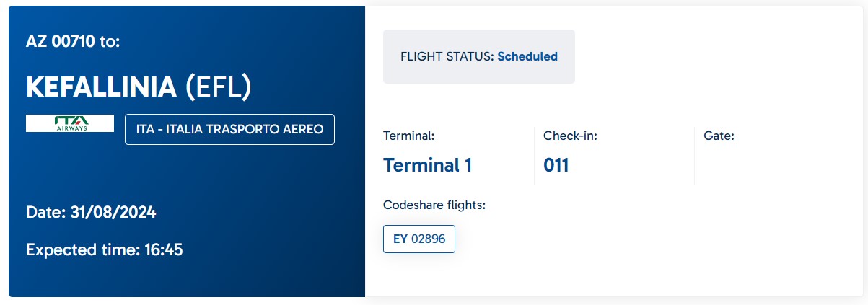Click the Terminal: label

point(409,136)
